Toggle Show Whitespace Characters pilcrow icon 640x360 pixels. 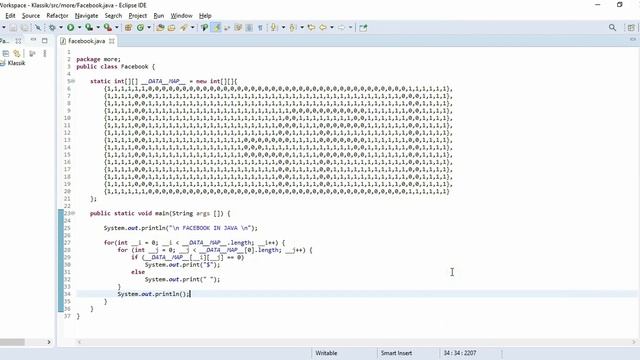tap(260, 28)
